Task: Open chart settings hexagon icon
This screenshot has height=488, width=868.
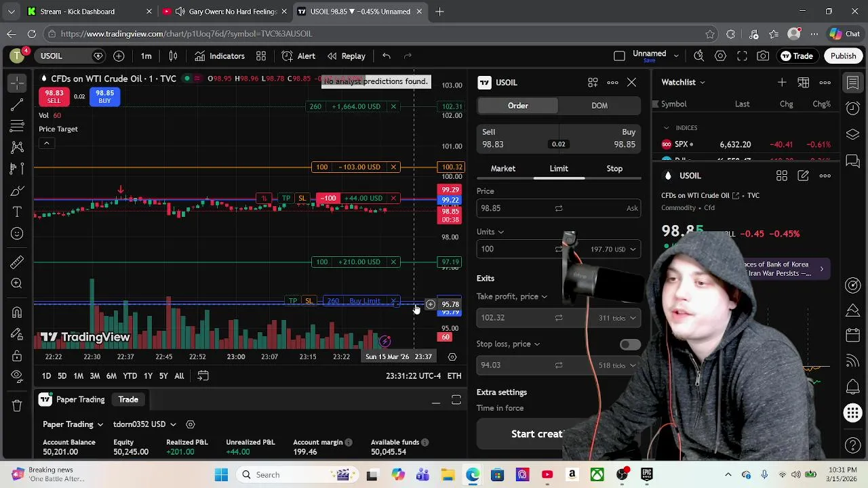Action: point(721,56)
